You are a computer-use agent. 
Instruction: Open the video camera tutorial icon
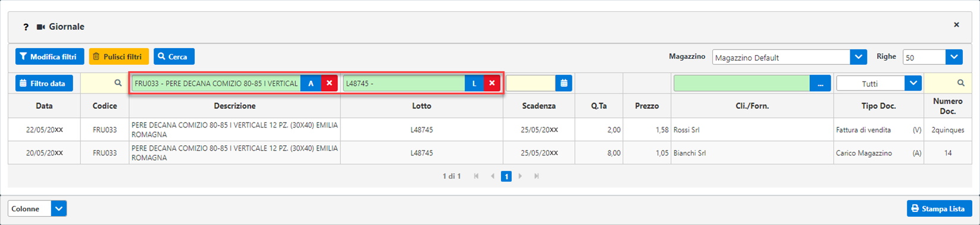tap(41, 27)
